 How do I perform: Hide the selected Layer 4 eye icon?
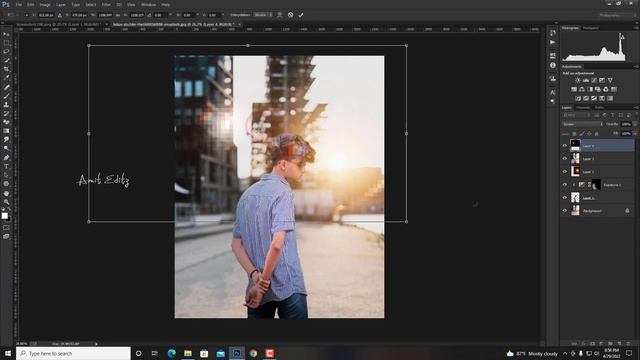pyautogui.click(x=565, y=145)
